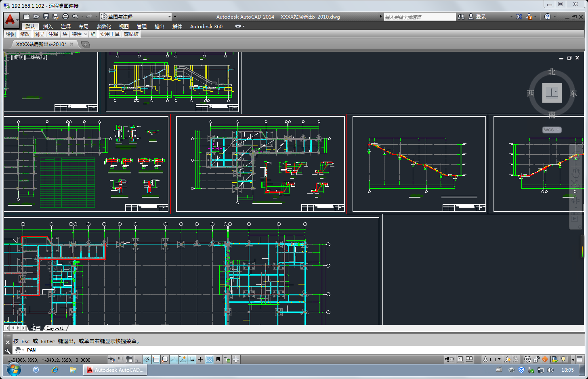Open the Help question mark icon
588x379 pixels.
[x=547, y=17]
